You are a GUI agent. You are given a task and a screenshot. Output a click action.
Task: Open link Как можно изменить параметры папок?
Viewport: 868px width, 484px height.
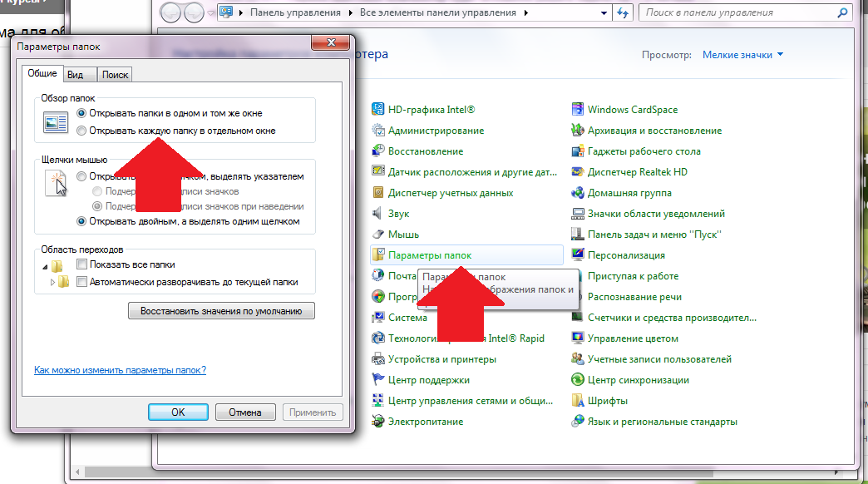pos(120,370)
